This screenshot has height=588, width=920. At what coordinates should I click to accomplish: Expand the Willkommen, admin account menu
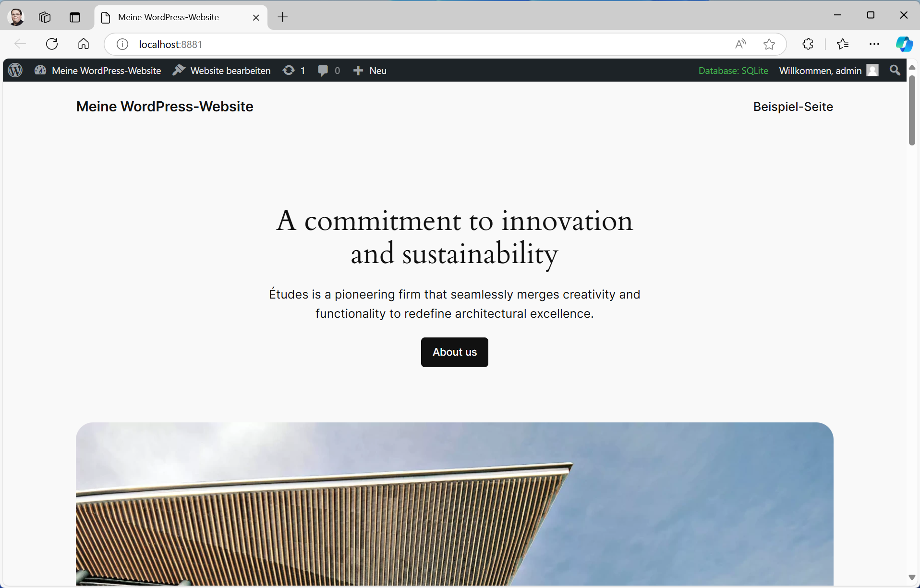coord(828,71)
